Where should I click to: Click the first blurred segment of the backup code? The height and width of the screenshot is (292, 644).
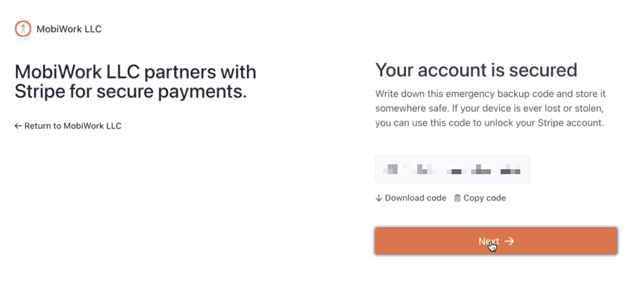(x=390, y=169)
